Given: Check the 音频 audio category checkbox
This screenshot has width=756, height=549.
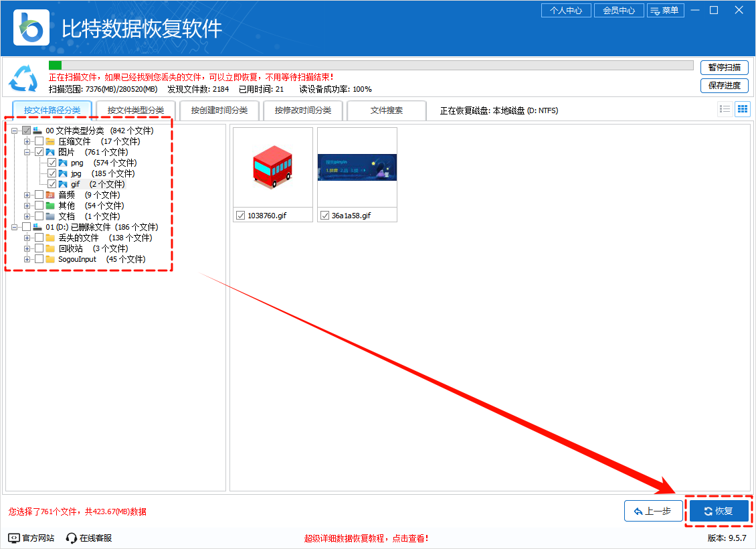Looking at the screenshot, I should point(39,195).
